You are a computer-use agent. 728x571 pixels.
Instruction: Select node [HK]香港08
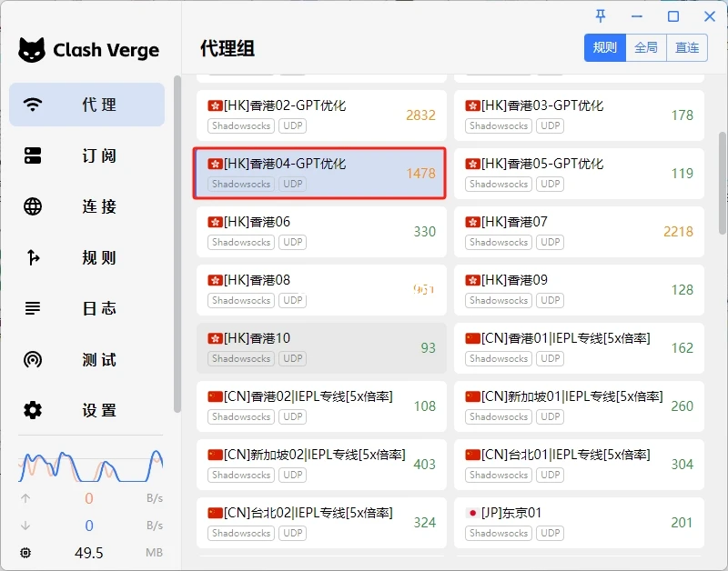(x=321, y=290)
